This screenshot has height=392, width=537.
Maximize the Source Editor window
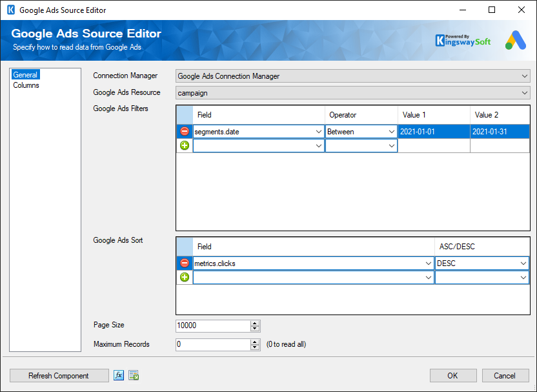pyautogui.click(x=492, y=10)
